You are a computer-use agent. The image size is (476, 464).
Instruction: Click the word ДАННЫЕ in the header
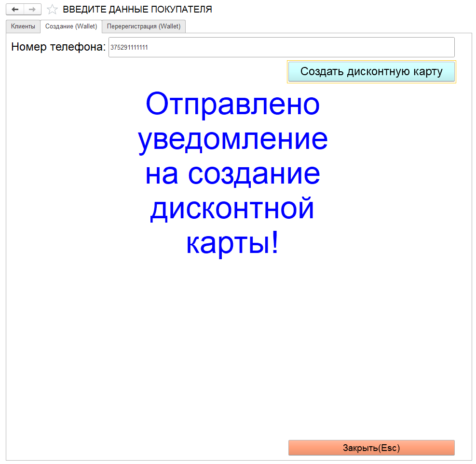(x=127, y=10)
